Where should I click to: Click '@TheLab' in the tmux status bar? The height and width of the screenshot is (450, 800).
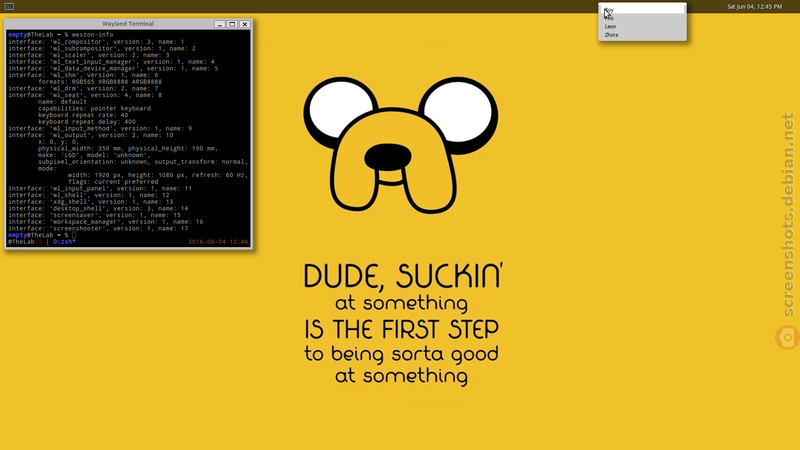[21, 241]
